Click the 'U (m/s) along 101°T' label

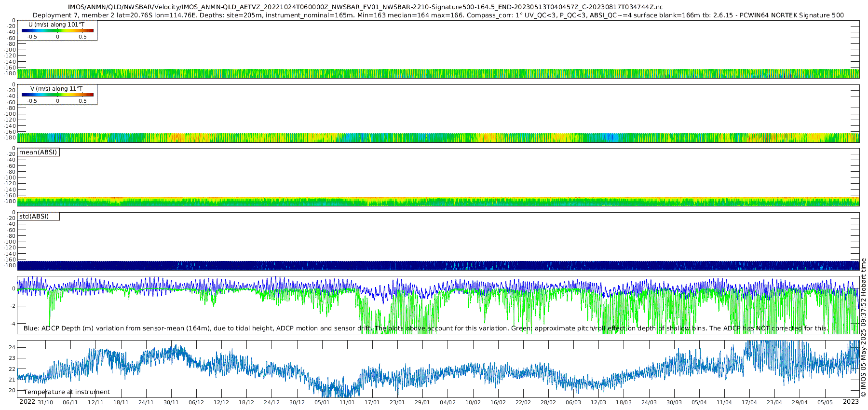tap(56, 25)
